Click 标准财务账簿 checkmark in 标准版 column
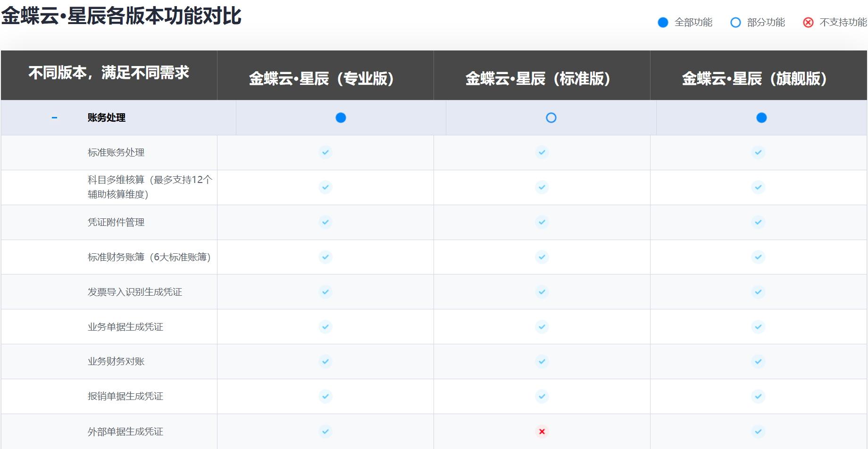Viewport: 868px width, 449px height. click(542, 257)
